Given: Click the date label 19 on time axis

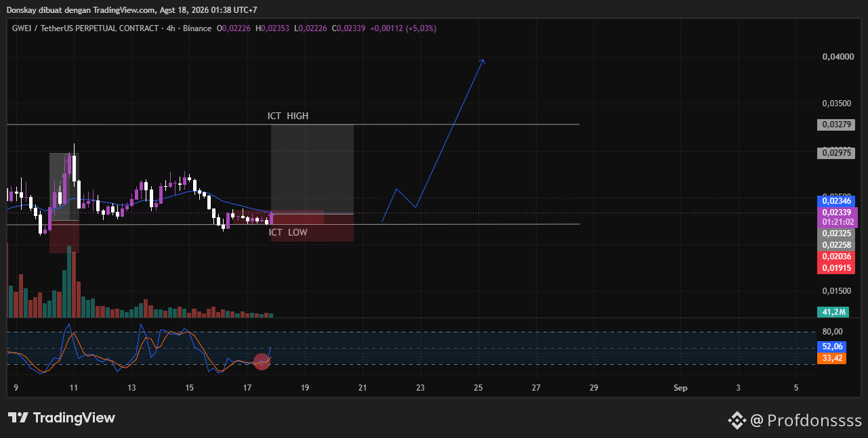Looking at the screenshot, I should click(305, 388).
